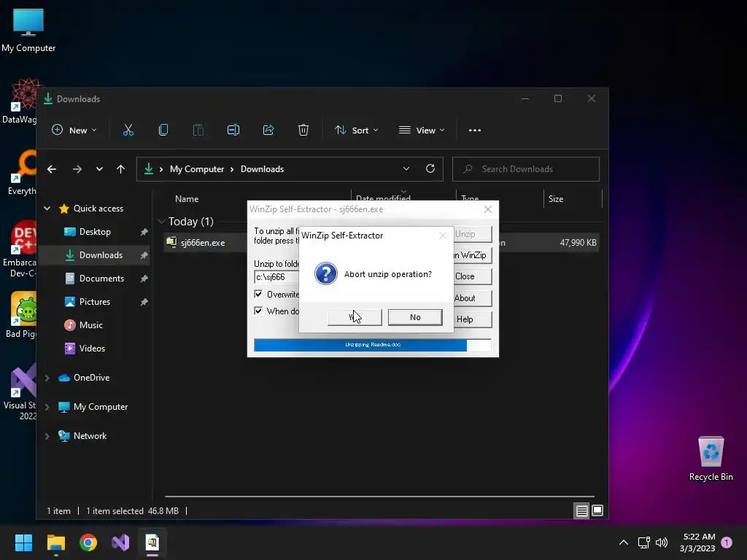Open the Windows Start menu
Image resolution: width=747 pixels, height=560 pixels.
(x=23, y=542)
